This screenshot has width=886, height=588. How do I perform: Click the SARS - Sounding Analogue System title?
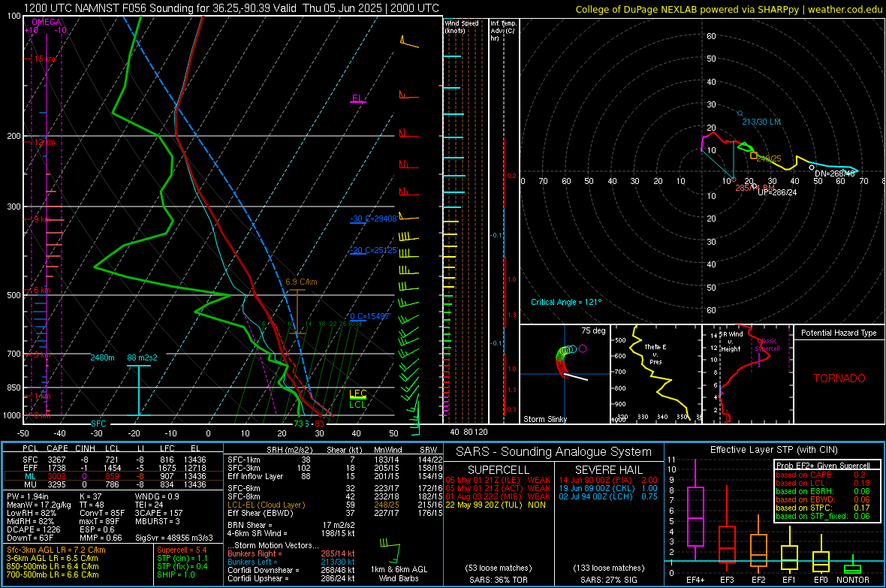tap(553, 452)
